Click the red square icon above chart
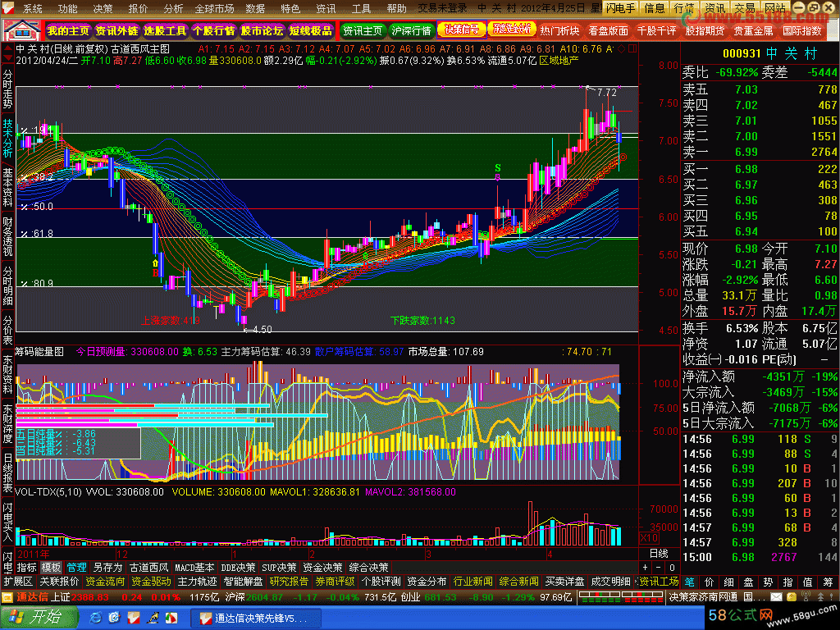 point(632,48)
